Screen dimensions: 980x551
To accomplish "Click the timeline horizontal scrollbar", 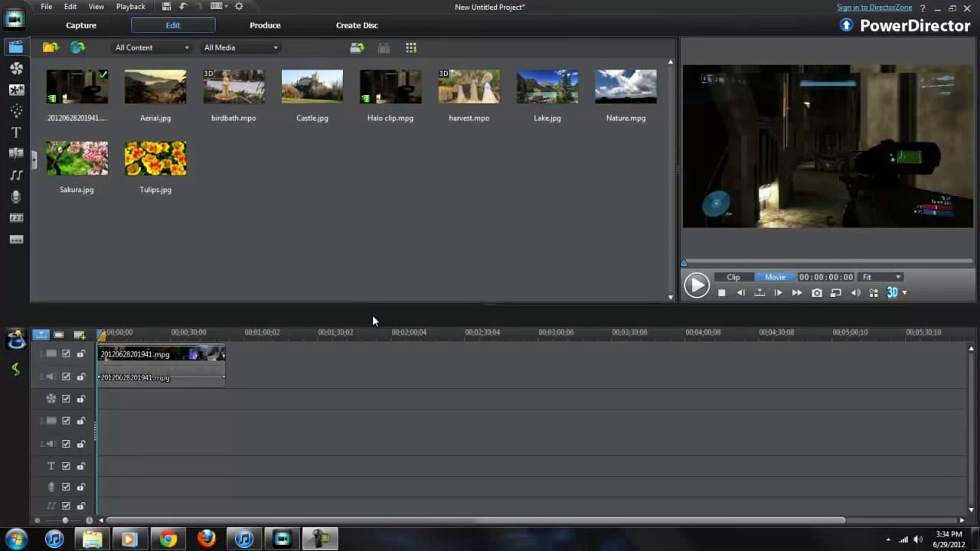I will (x=475, y=520).
